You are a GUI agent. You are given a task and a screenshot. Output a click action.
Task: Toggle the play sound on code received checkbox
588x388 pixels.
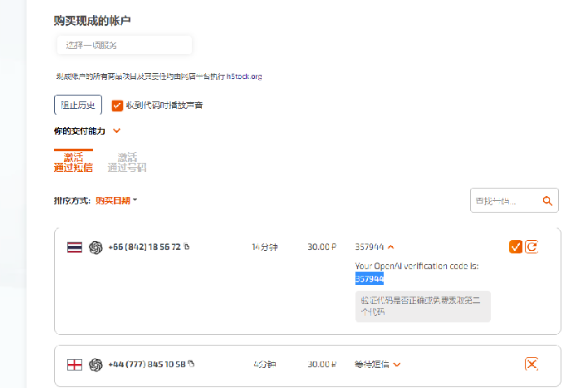coord(117,106)
